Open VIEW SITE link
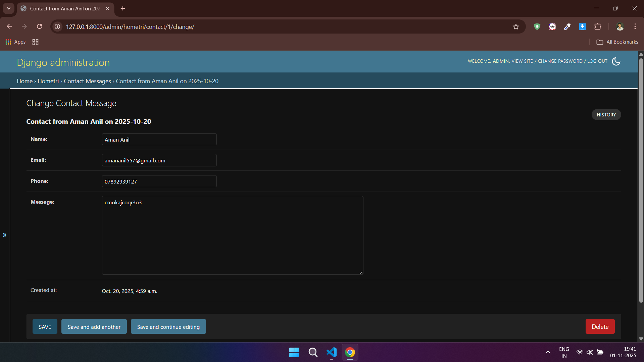Image resolution: width=644 pixels, height=362 pixels. (522, 61)
